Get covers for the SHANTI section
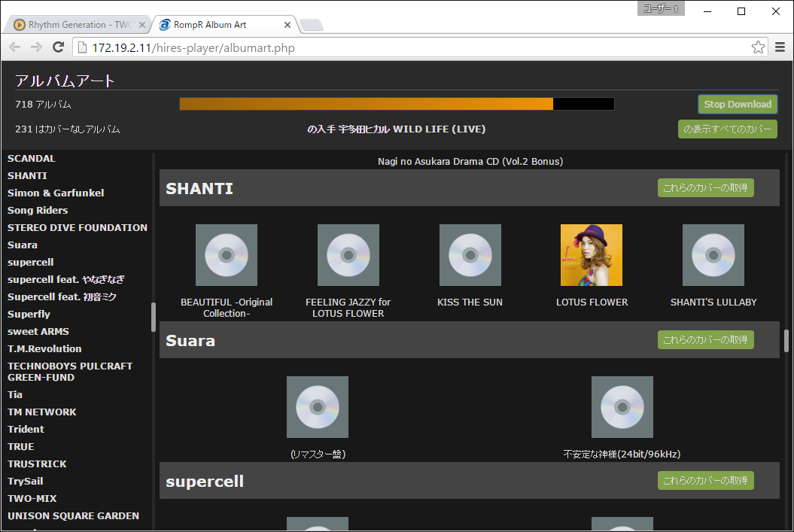The height and width of the screenshot is (532, 794). 705,188
